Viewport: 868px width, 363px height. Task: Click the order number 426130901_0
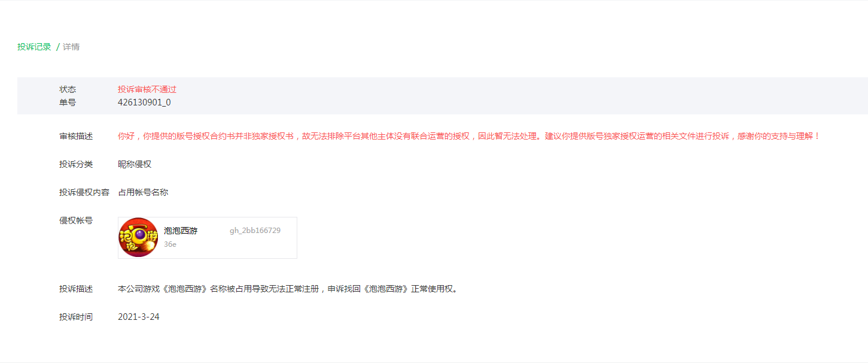144,102
